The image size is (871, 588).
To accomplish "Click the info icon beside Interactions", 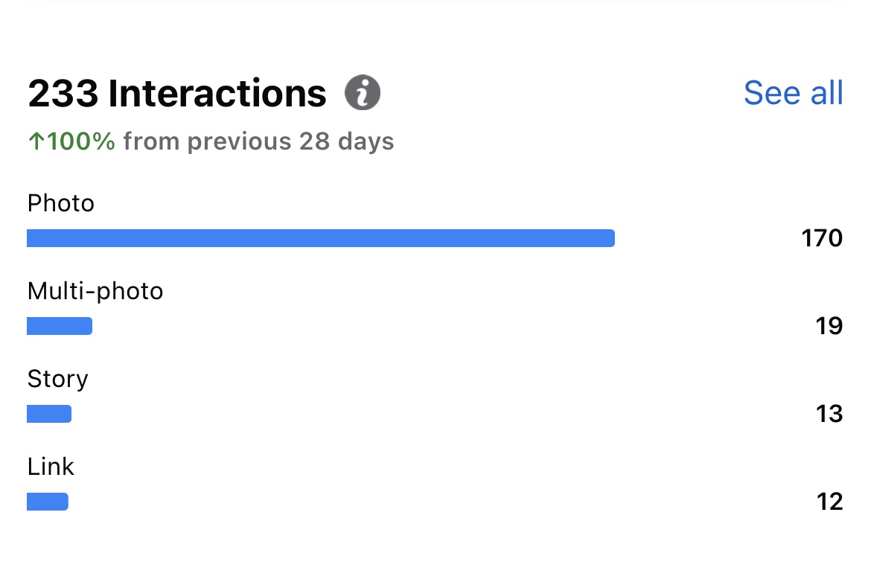I will pos(363,93).
